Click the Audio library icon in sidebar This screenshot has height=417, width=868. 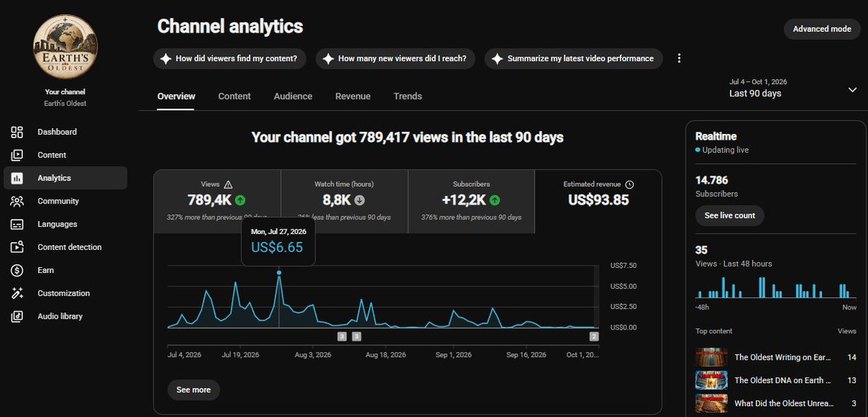(17, 316)
